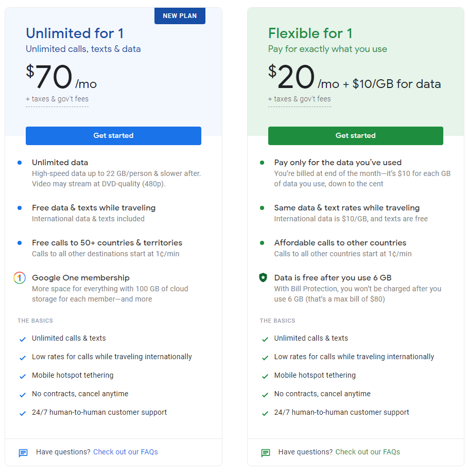Click the green checkmark beside 24/7 human-to-human customer support
Screen dimensions: 468x476
click(x=265, y=413)
